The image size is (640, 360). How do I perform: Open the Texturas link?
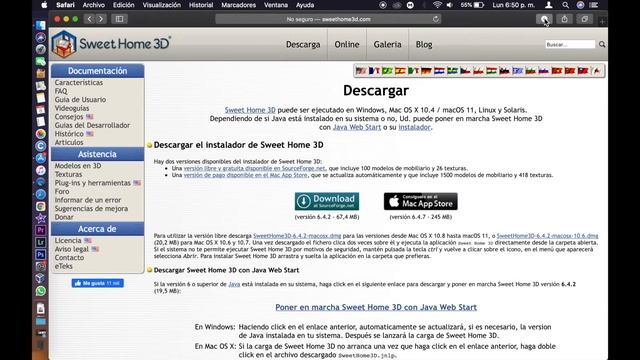tap(69, 174)
